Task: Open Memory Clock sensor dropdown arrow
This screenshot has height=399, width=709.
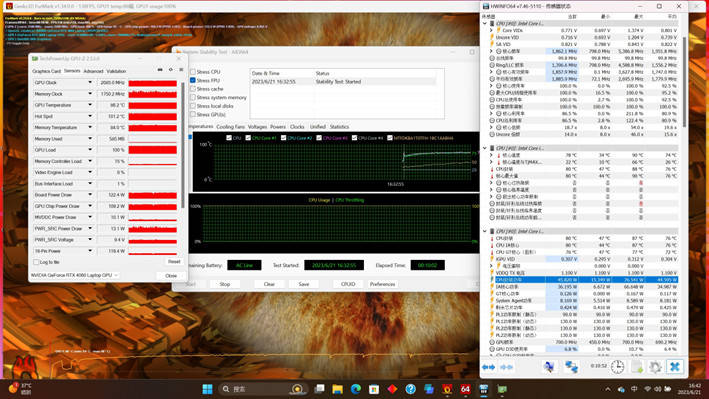Action: click(x=90, y=94)
